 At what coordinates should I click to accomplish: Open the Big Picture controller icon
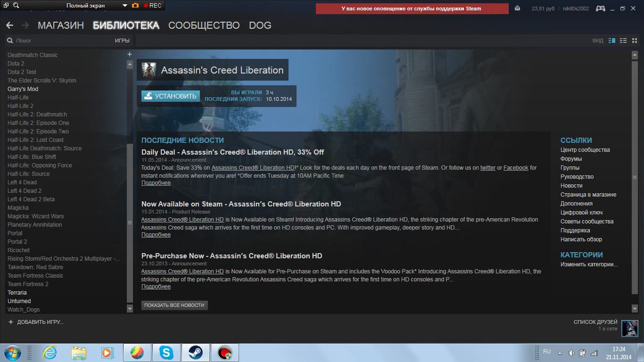coord(601,8)
